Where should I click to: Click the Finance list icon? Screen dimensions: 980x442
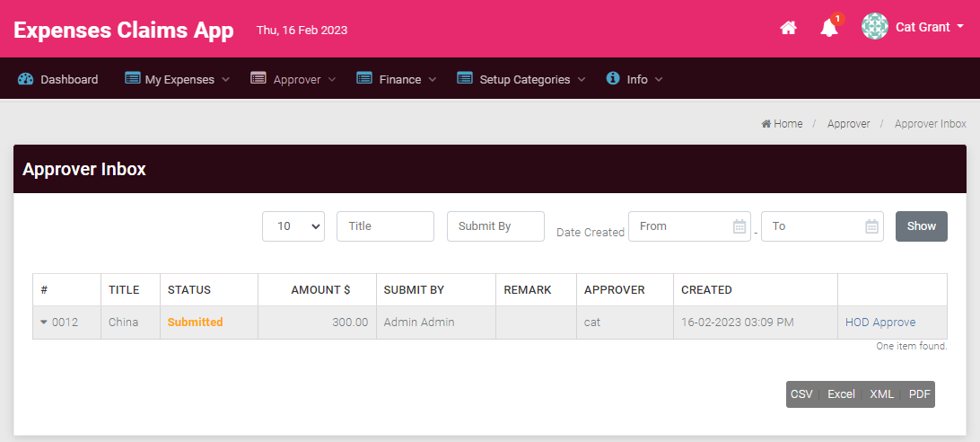[364, 78]
